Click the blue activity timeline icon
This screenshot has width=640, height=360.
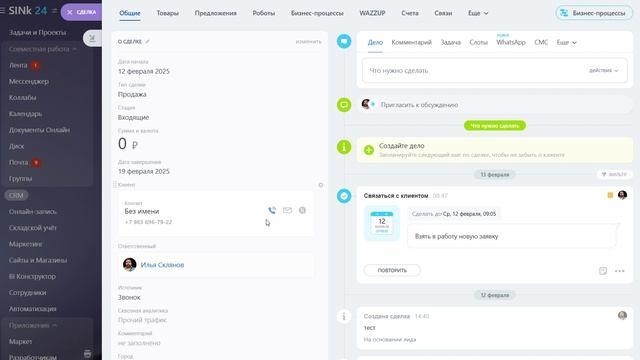click(x=344, y=41)
